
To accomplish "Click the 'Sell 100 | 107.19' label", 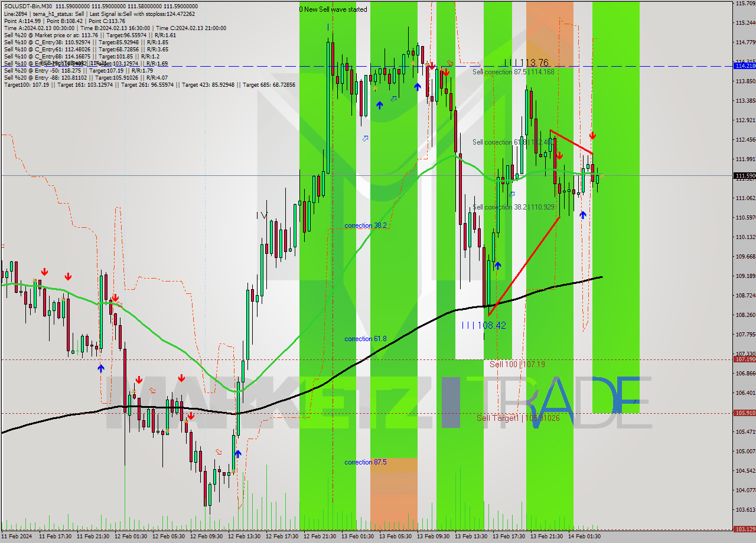I will (517, 365).
